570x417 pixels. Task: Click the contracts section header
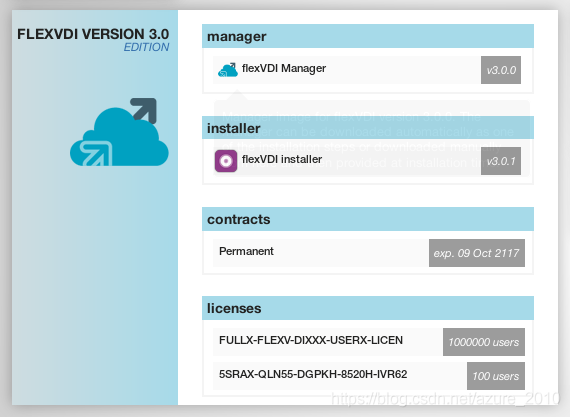[368, 219]
